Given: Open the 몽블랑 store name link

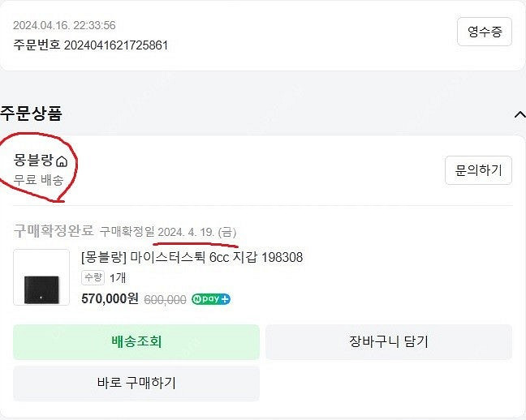Looking at the screenshot, I should 33,161.
